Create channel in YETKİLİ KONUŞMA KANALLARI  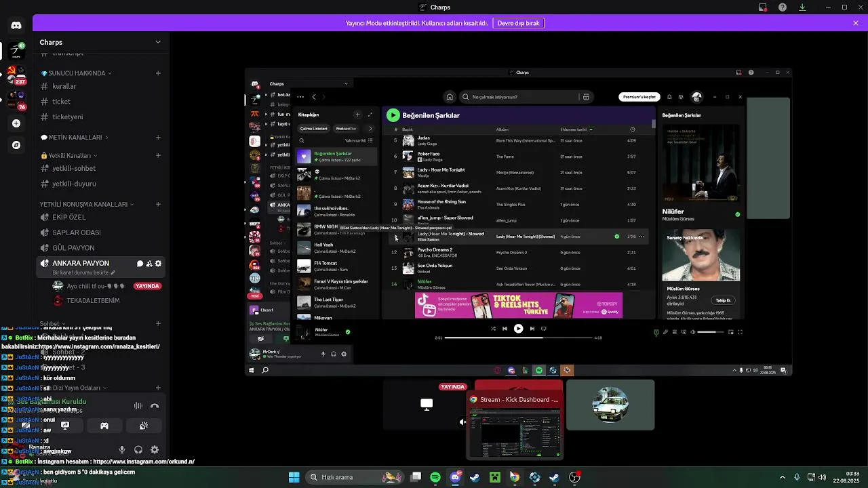point(158,204)
